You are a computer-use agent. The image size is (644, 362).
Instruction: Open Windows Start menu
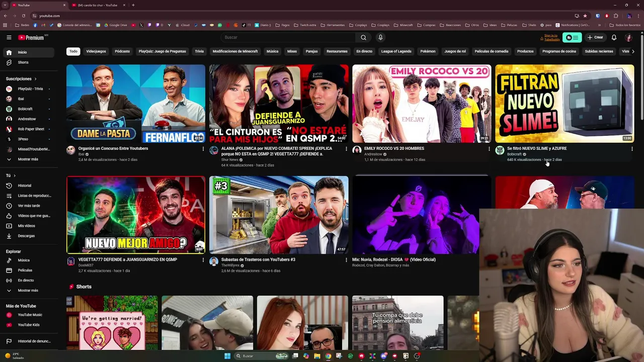[227, 356]
